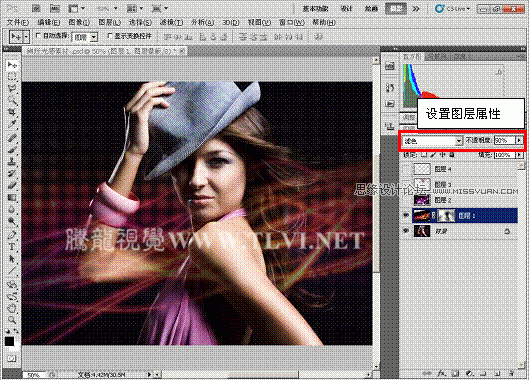
Task: Launch Mini Bridge from the application bar
Action: (x=54, y=8)
